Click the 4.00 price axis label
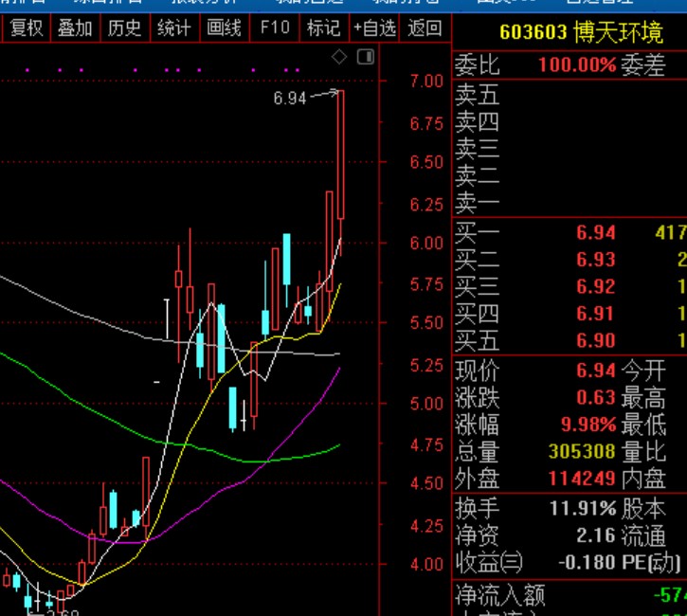This screenshot has height=616, width=687. click(426, 564)
